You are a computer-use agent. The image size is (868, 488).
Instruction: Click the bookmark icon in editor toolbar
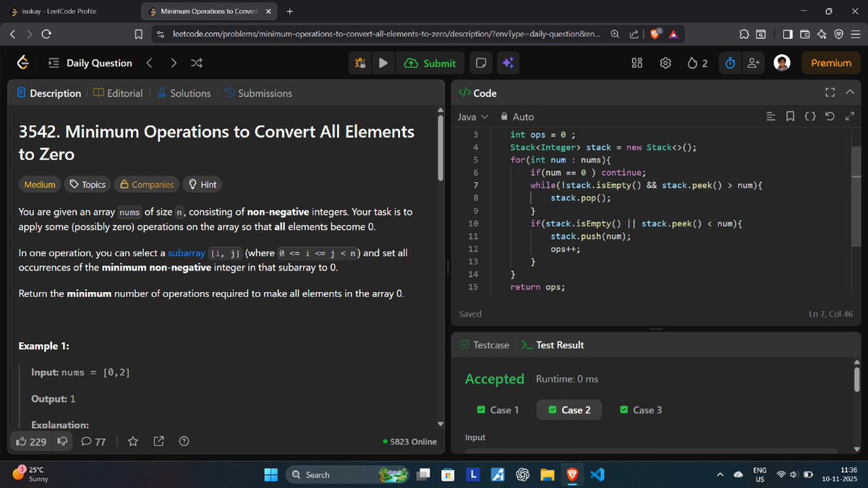pos(790,116)
